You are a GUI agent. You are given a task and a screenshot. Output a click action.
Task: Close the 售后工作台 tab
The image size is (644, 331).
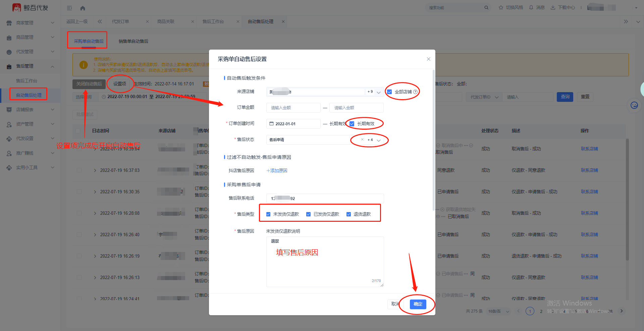click(238, 21)
